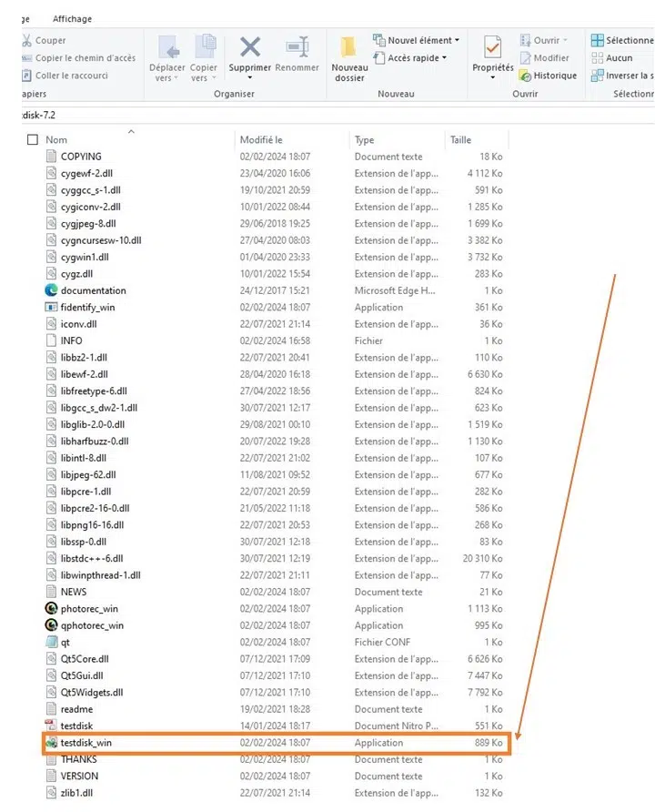
Task: Select the documentation Edge icon
Action: 51,290
